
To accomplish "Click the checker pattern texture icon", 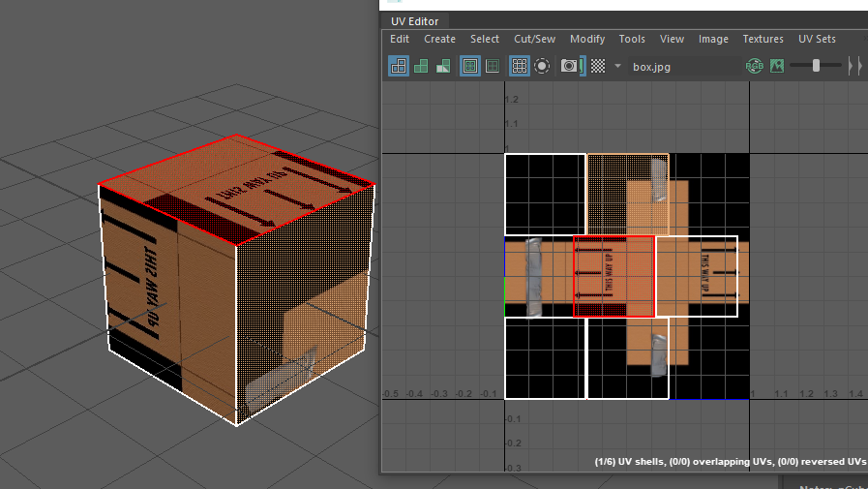I will coord(598,66).
